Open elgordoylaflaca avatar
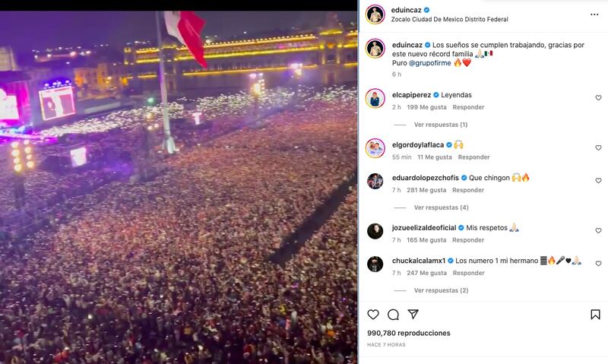The image size is (608, 364). coord(375,148)
